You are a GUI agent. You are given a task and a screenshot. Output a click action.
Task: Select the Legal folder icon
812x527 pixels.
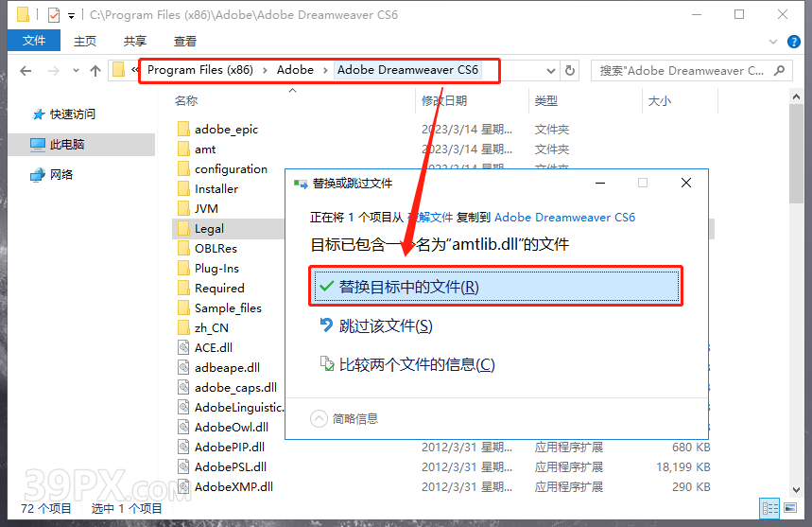click(x=183, y=228)
